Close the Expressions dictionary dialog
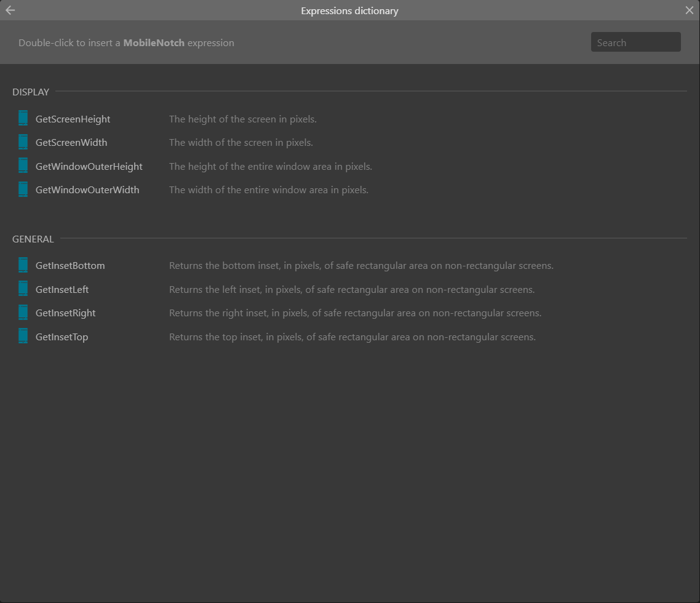Image resolution: width=700 pixels, height=603 pixels. [690, 10]
